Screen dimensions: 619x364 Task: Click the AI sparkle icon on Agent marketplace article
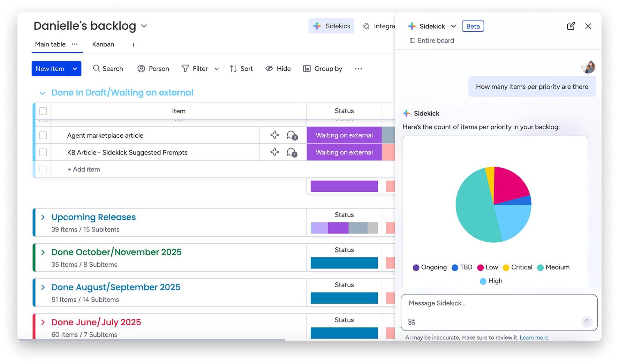(274, 135)
